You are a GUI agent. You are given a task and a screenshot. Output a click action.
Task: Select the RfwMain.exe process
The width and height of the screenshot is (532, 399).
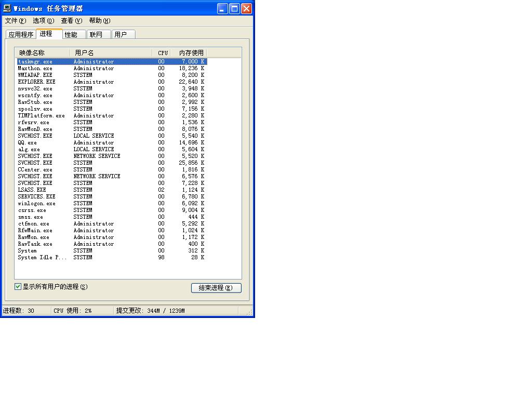pos(112,230)
